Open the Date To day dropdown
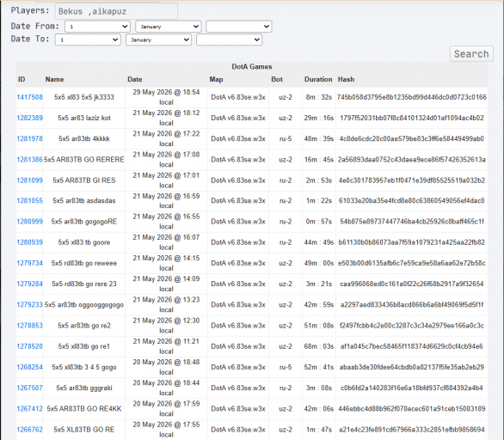Screen dimensions: 504x440 point(88,40)
